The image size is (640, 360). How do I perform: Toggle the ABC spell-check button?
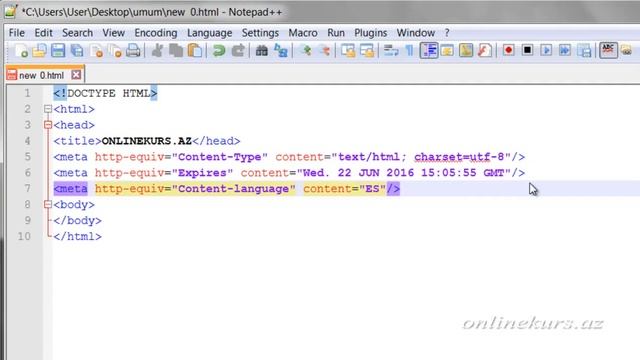pyautogui.click(x=608, y=51)
